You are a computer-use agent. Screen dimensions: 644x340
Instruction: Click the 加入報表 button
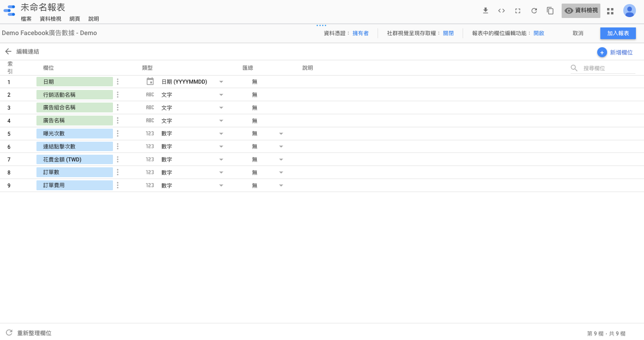[x=617, y=33]
